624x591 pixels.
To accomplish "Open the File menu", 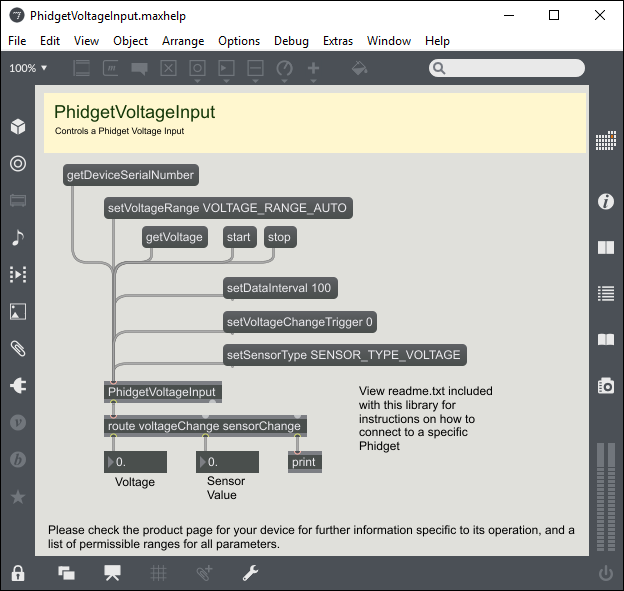I will click(17, 41).
